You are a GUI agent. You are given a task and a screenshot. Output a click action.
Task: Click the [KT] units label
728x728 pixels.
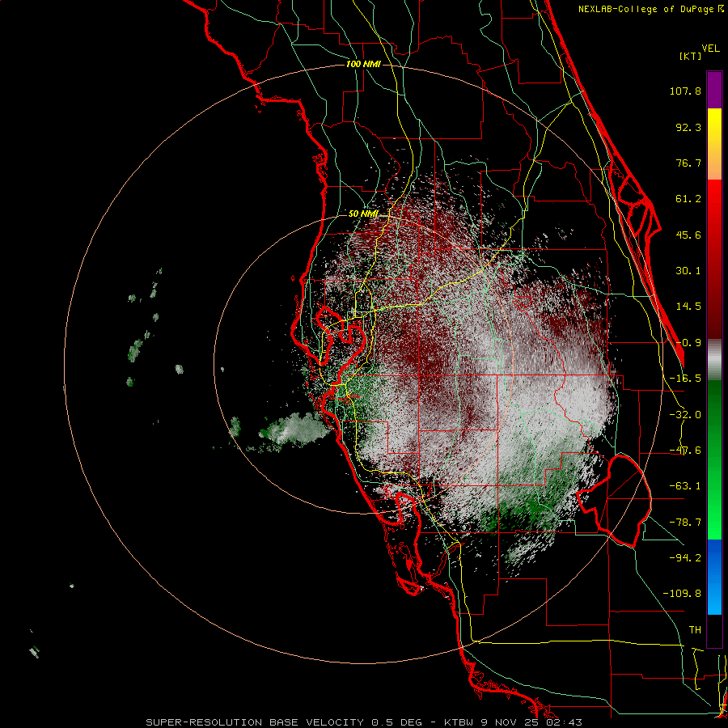click(691, 56)
